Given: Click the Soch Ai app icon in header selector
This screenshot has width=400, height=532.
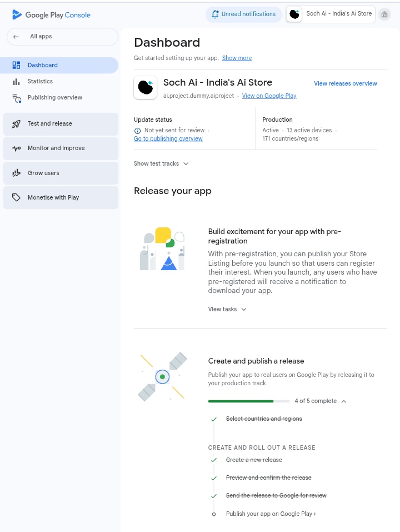Looking at the screenshot, I should pyautogui.click(x=294, y=14).
